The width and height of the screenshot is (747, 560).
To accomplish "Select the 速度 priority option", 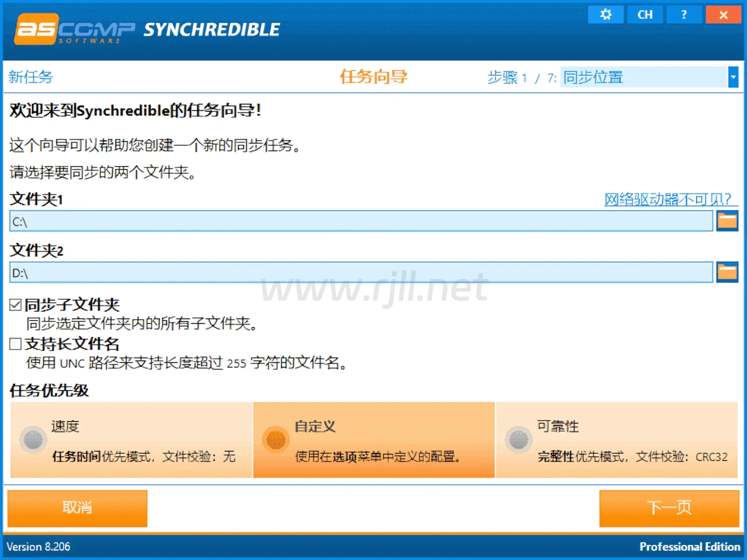I will [34, 439].
